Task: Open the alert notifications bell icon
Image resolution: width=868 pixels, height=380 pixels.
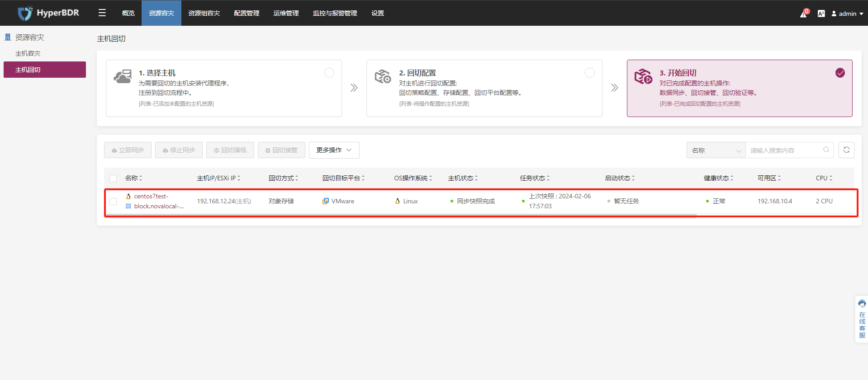Action: pyautogui.click(x=804, y=14)
